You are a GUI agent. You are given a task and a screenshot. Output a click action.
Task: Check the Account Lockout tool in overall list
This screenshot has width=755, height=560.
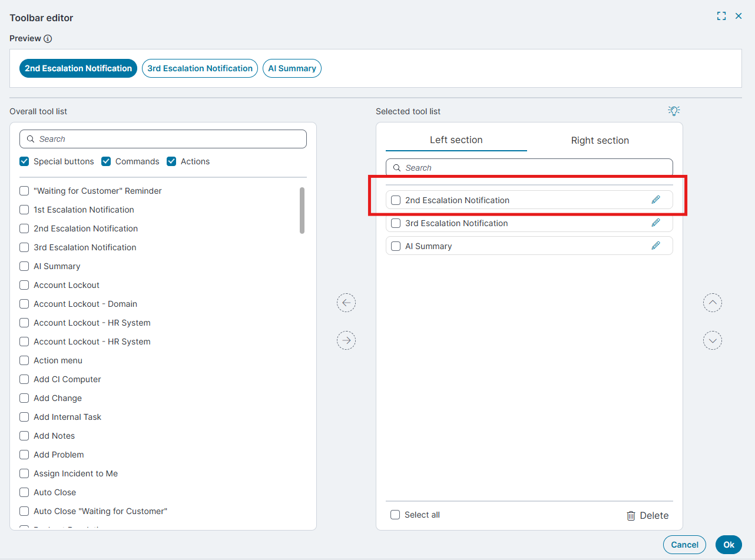24,285
